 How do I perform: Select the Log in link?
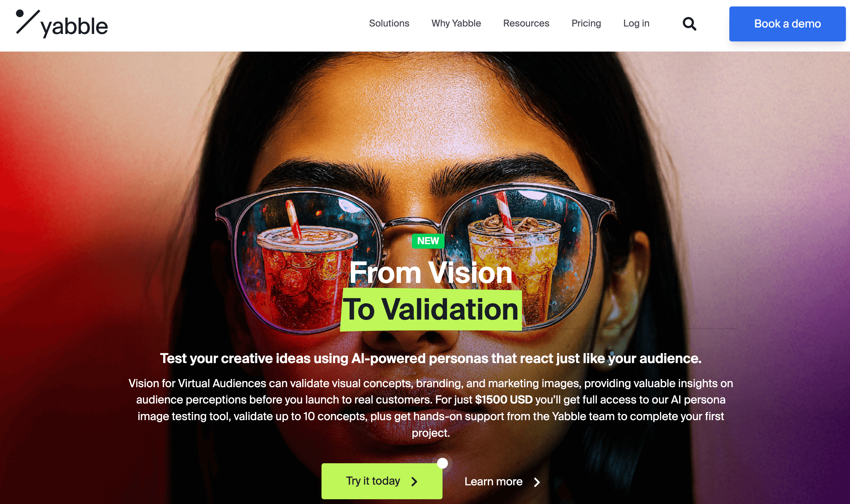636,23
